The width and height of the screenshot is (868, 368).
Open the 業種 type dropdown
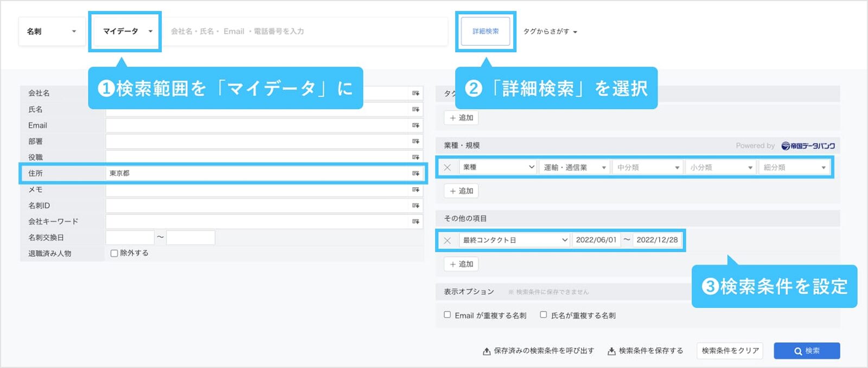pyautogui.click(x=498, y=167)
